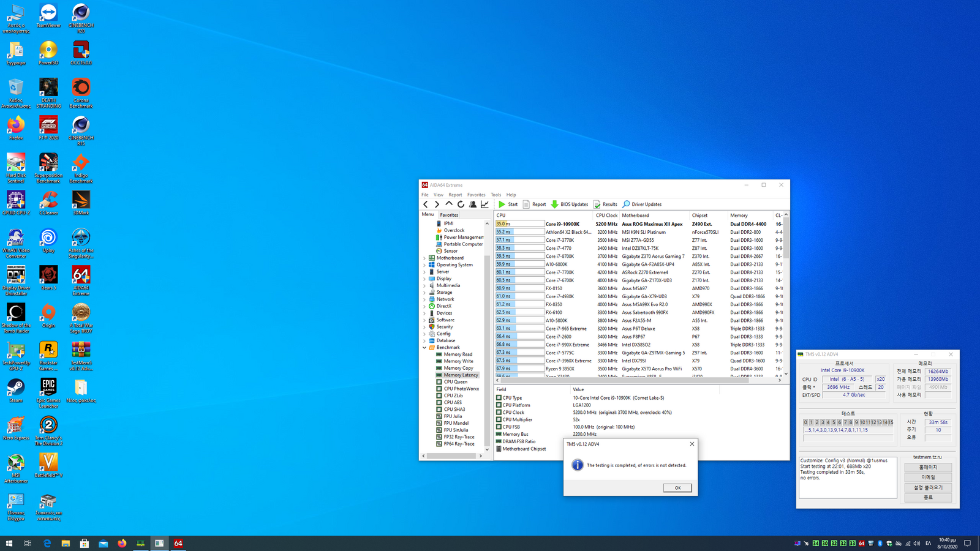This screenshot has width=980, height=551.
Task: Click 설정 불러오기 button in TM5 window
Action: pyautogui.click(x=928, y=487)
